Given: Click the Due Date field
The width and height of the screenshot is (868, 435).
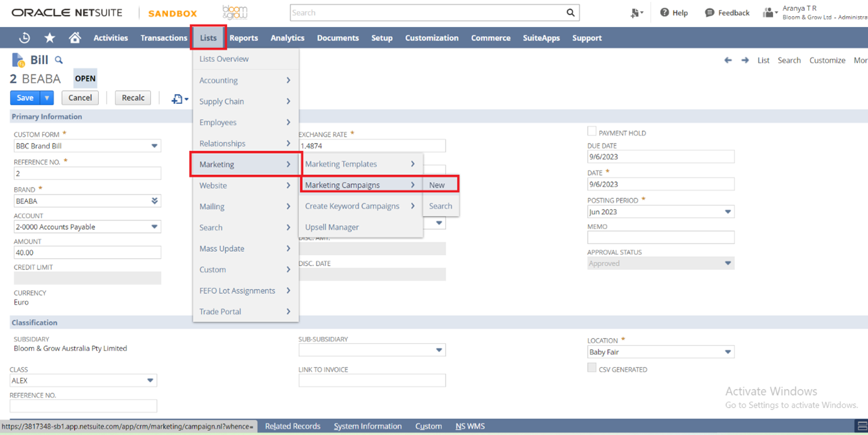Looking at the screenshot, I should [660, 157].
